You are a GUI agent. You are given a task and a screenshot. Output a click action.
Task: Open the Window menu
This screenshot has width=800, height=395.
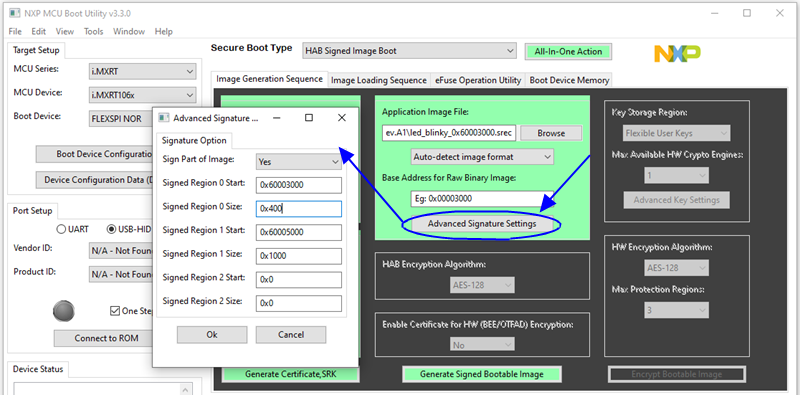(x=129, y=31)
